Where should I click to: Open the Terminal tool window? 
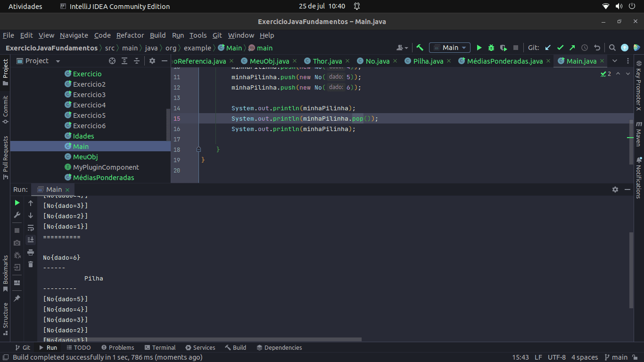[160, 347]
